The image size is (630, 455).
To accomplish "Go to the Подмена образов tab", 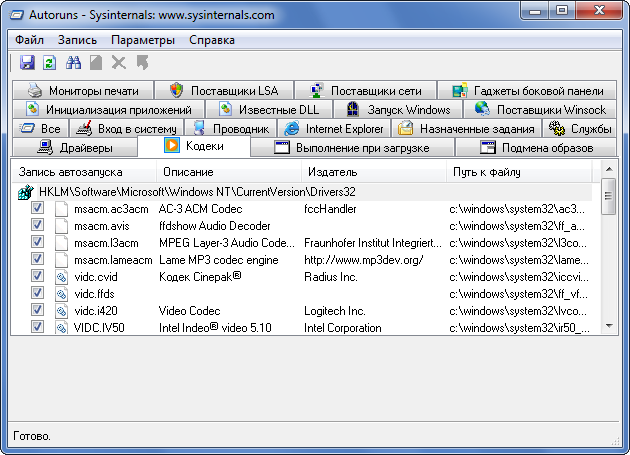I will (x=536, y=148).
